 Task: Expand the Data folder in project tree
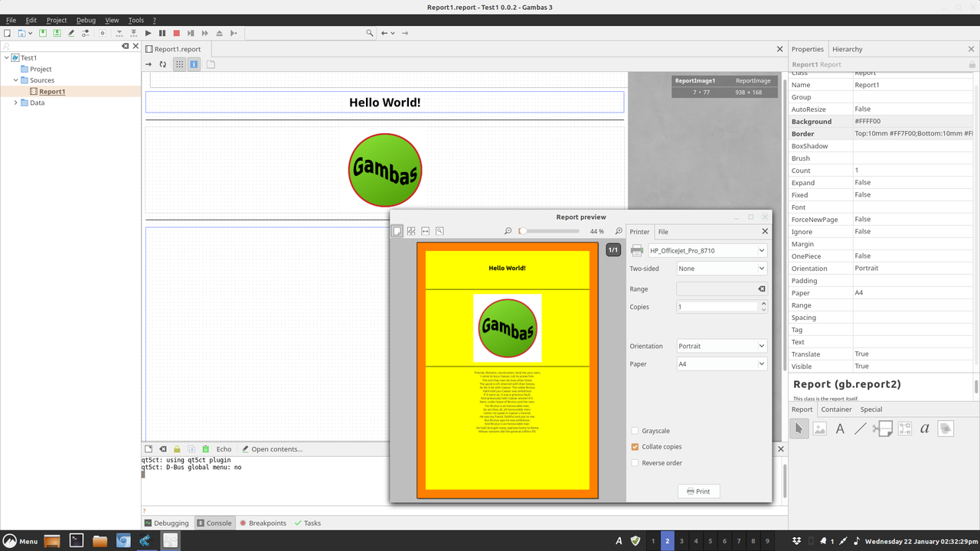tap(16, 103)
